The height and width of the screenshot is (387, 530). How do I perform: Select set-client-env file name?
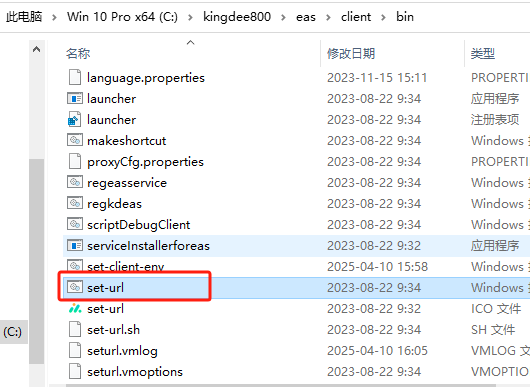(126, 267)
